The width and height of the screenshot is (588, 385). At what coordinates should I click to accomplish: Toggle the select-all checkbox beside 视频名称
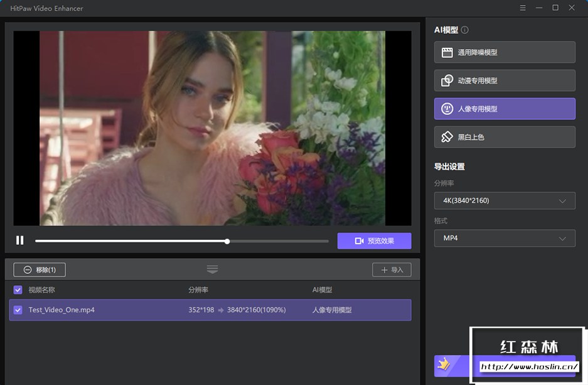click(x=18, y=290)
